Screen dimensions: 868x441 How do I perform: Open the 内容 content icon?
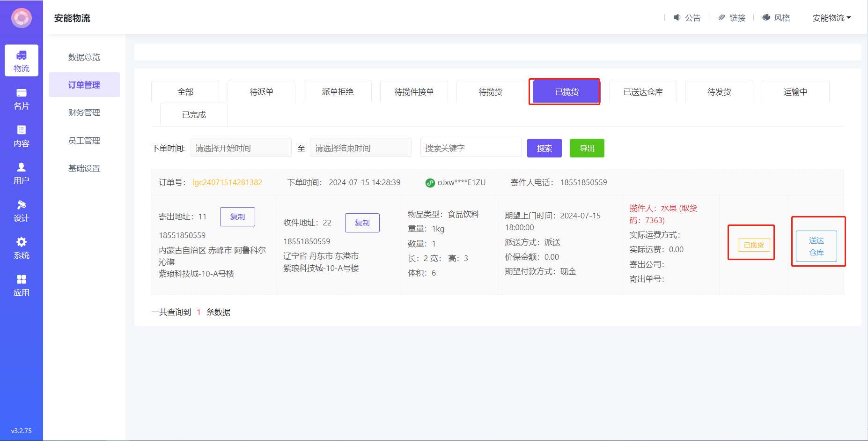click(22, 130)
